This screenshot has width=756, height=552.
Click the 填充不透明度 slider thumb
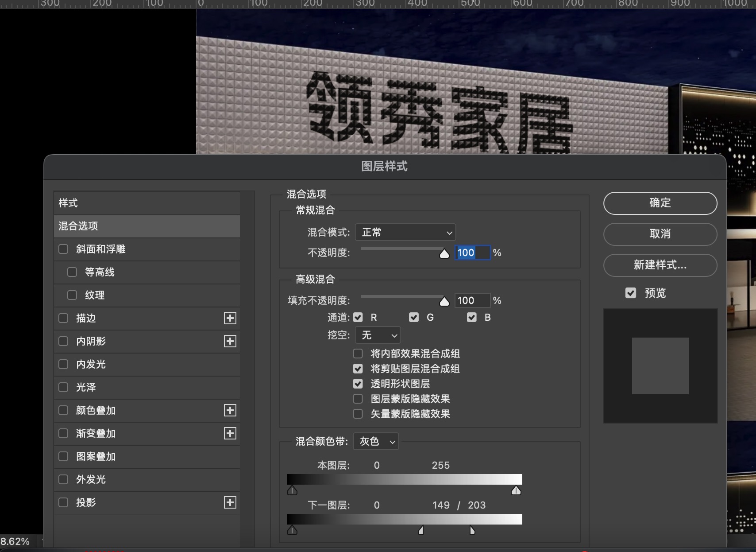tap(444, 302)
